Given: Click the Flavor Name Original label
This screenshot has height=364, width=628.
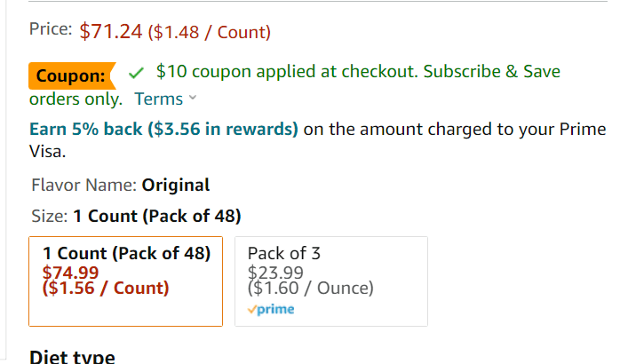Looking at the screenshot, I should pyautogui.click(x=121, y=186).
